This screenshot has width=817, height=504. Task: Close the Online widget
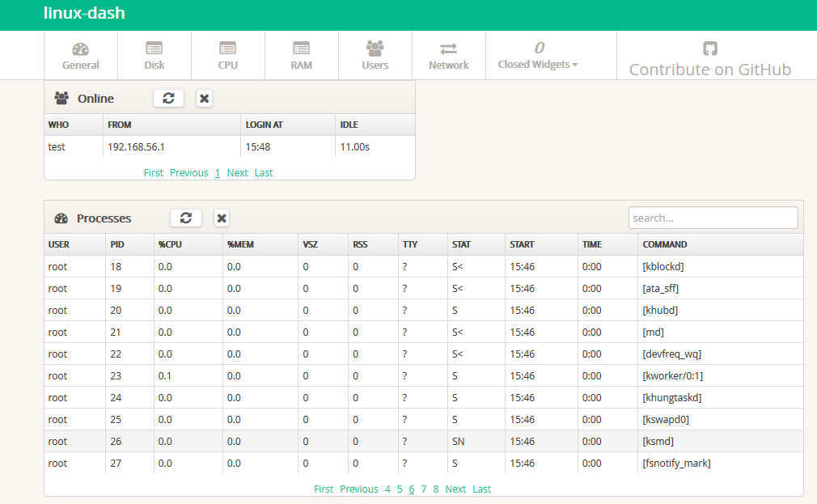[x=205, y=98]
